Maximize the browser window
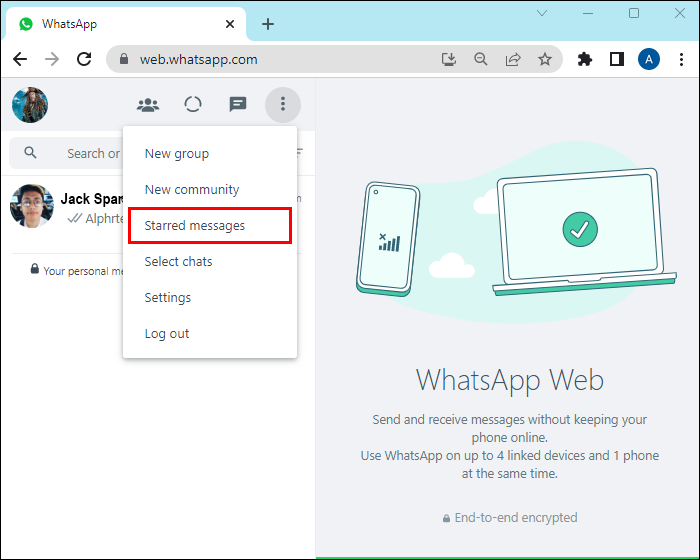Screen dimensions: 700x560 pos(634,13)
